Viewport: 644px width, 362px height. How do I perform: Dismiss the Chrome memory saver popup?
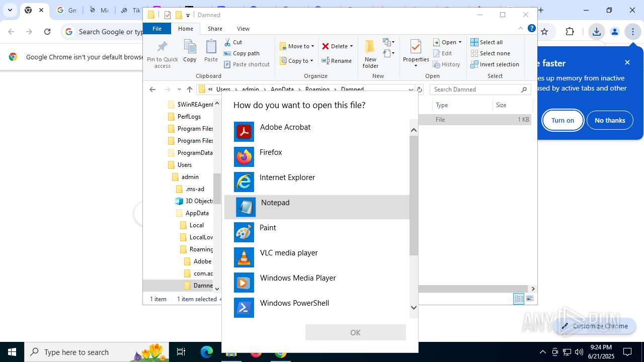[x=627, y=62]
